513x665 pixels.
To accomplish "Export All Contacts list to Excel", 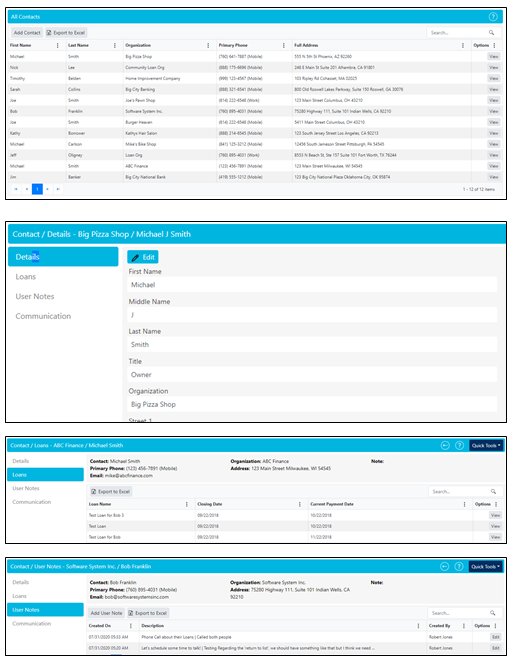I will pyautogui.click(x=66, y=33).
